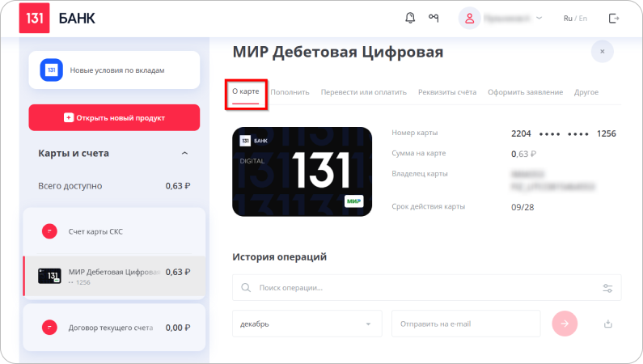643x364 pixels.
Task: Expand the user profile dropdown
Action: (x=539, y=18)
